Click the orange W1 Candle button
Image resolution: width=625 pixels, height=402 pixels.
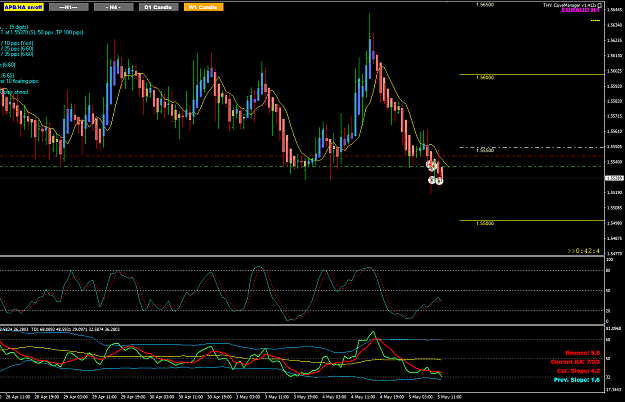204,7
